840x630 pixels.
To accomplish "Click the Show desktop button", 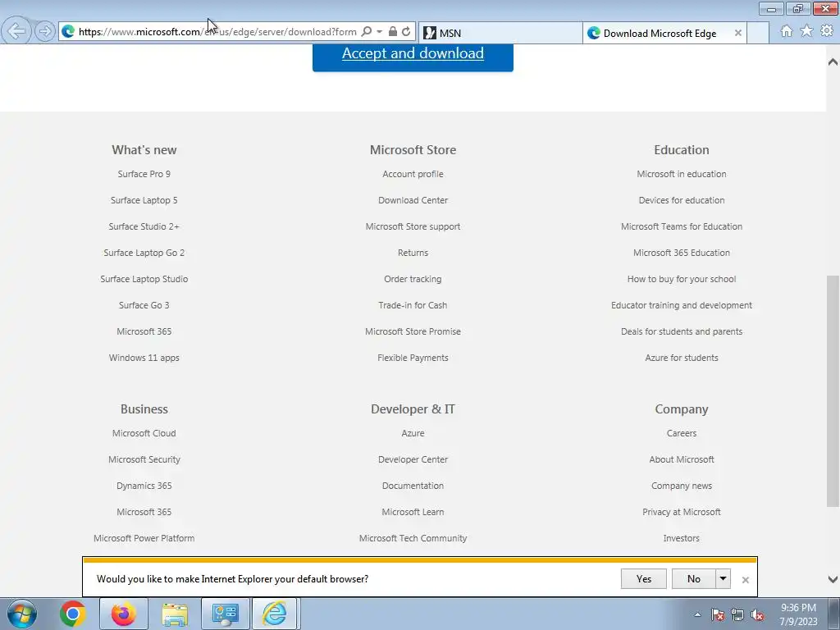I will click(x=835, y=614).
